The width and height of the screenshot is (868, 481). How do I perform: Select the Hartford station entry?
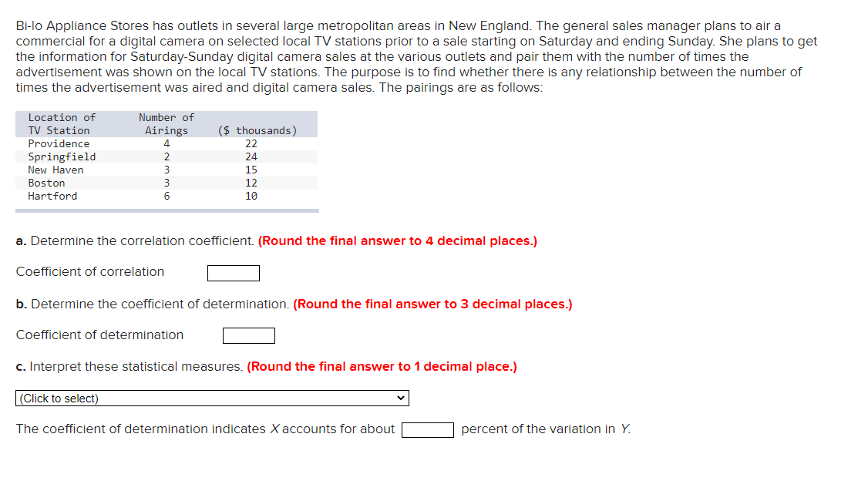[x=52, y=196]
